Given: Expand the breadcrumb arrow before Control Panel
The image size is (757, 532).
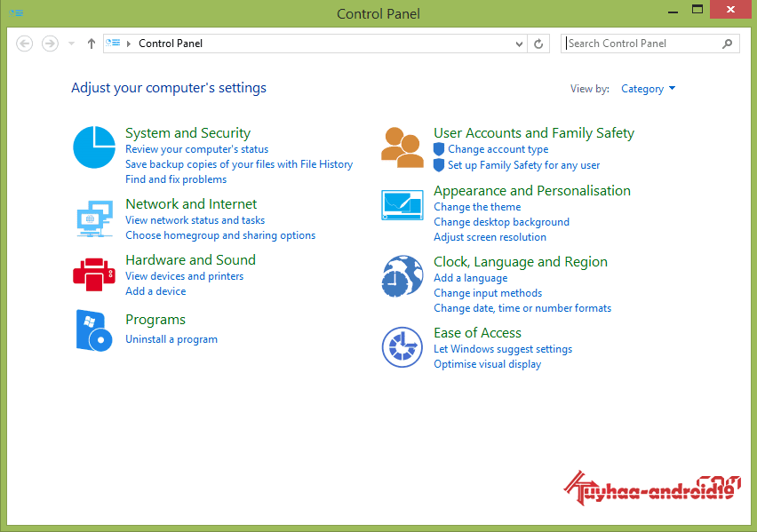Looking at the screenshot, I should point(129,44).
